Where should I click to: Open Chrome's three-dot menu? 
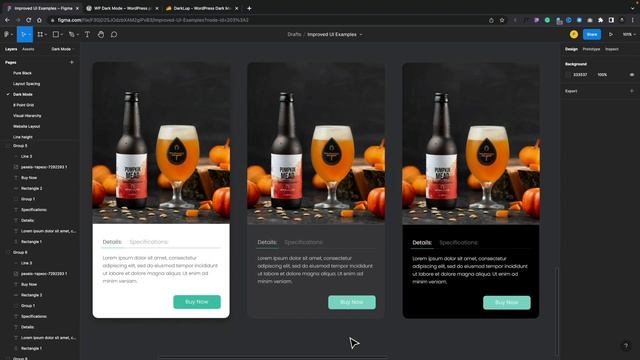633,20
